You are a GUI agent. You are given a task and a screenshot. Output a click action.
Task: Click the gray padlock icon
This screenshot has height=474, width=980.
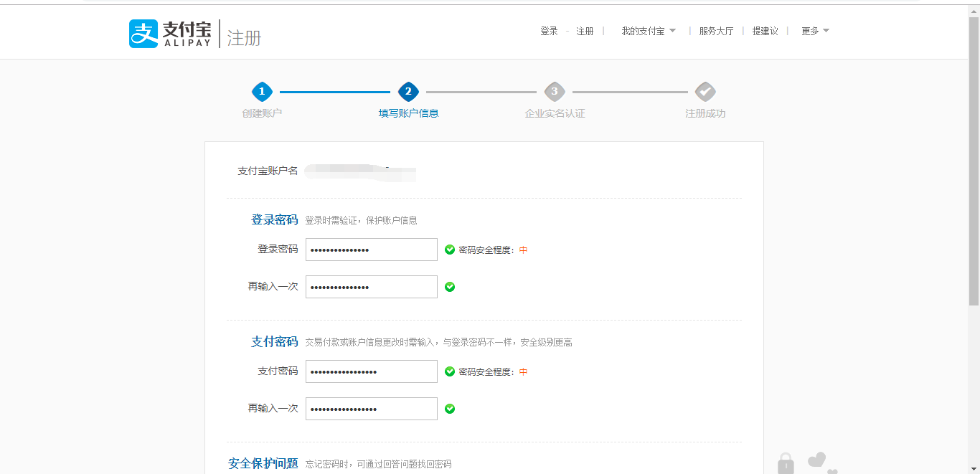tap(786, 463)
